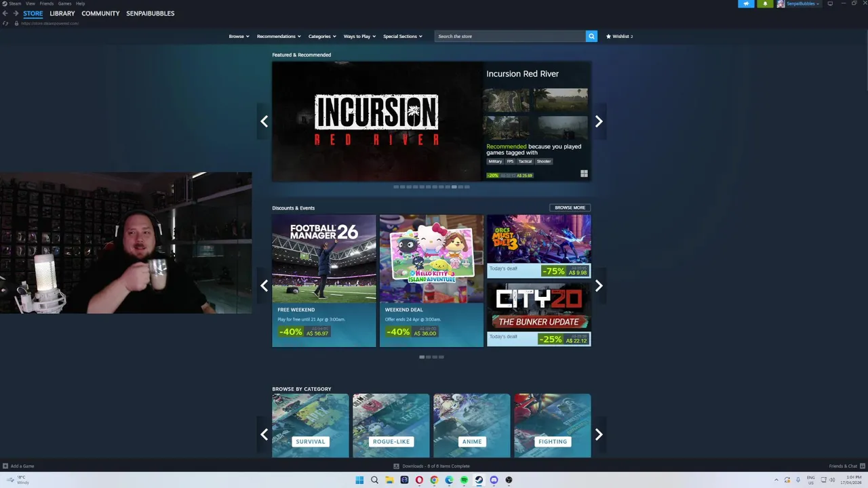The width and height of the screenshot is (868, 488).
Task: Open the blue announcements megaphone button
Action: click(x=746, y=3)
